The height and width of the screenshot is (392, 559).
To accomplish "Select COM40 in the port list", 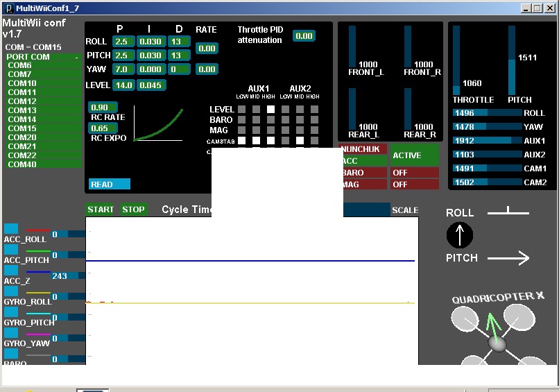I will 44,164.
